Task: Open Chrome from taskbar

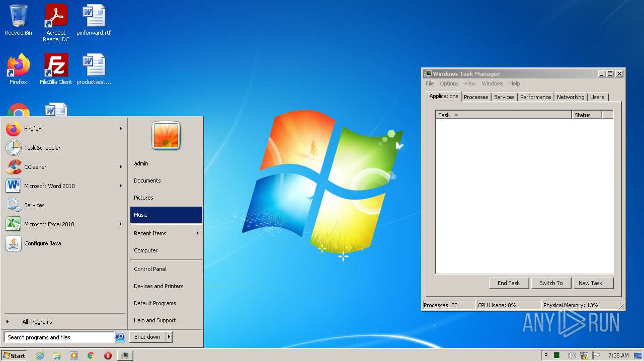Action: click(91, 355)
